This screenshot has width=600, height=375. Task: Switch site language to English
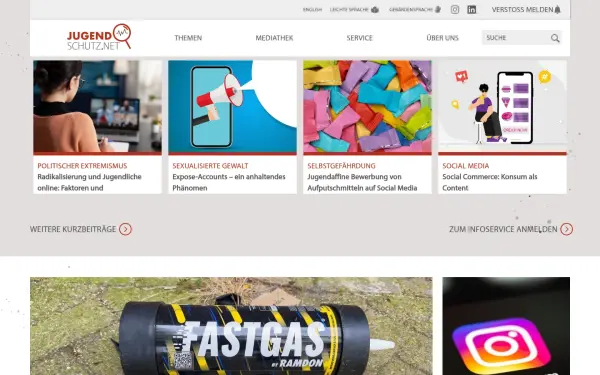coord(312,10)
